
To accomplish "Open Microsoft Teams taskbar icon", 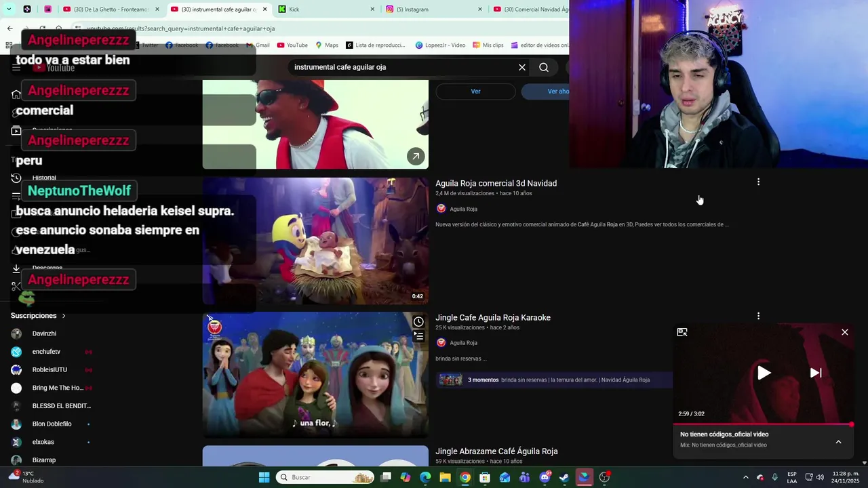I will pos(524,477).
